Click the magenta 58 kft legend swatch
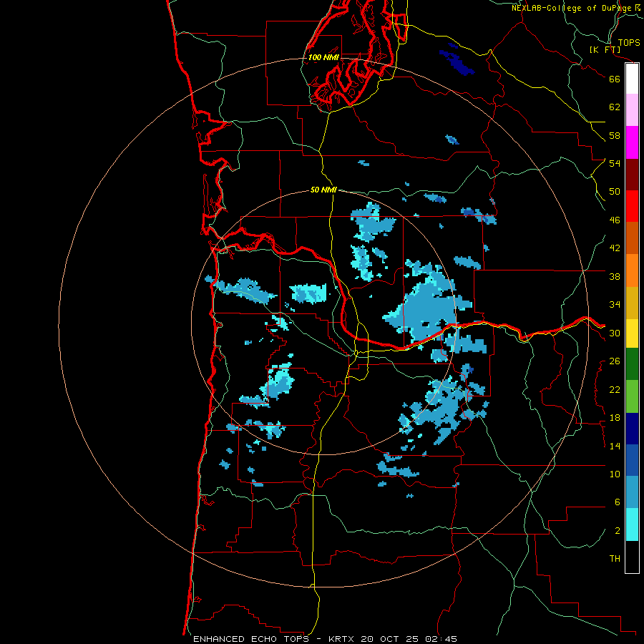This screenshot has width=644, height=644. click(x=632, y=142)
